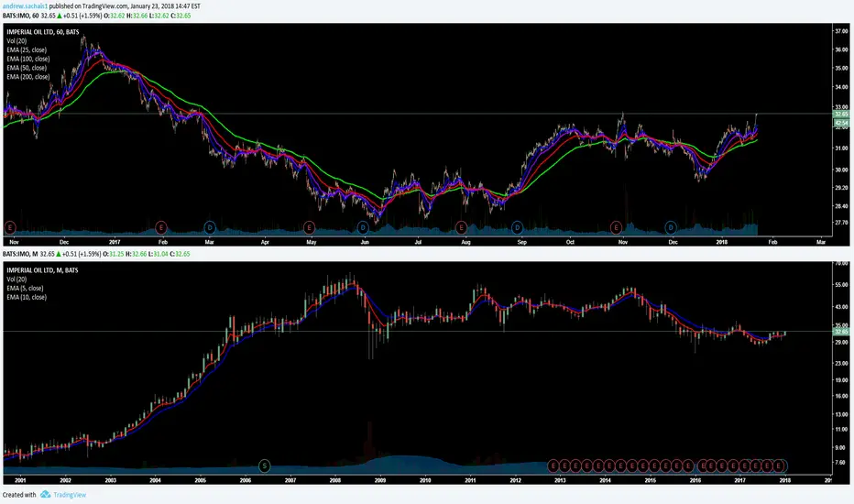Image resolution: width=854 pixels, height=504 pixels.
Task: Click 23.00 on monthly price axis
Action: point(841,363)
